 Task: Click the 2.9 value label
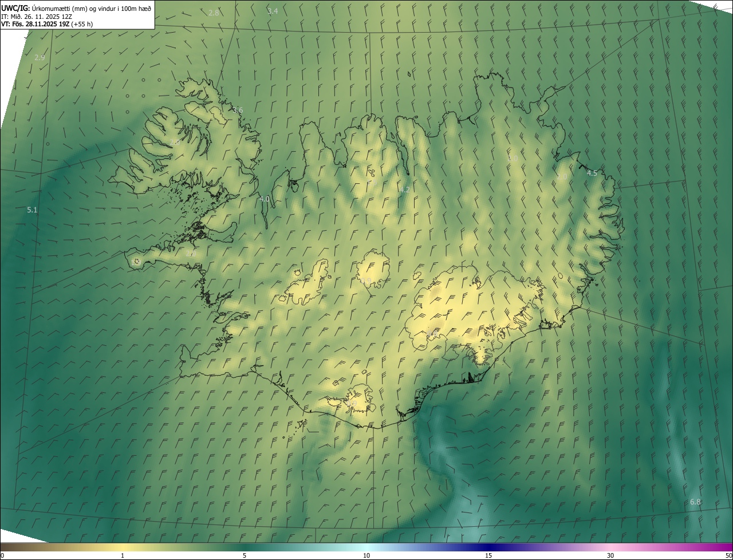click(x=40, y=57)
